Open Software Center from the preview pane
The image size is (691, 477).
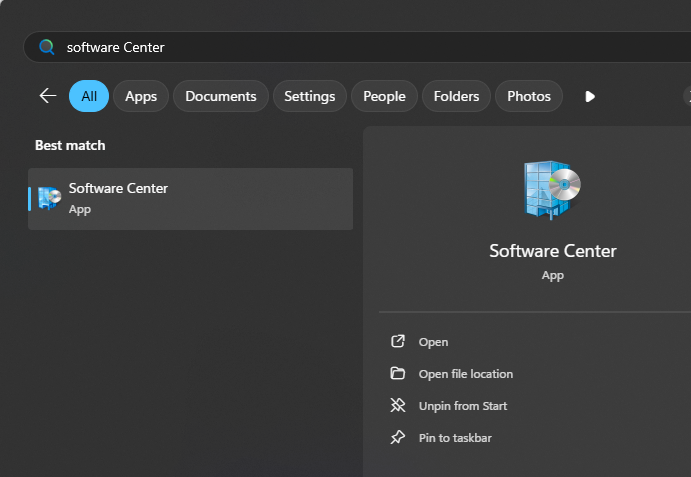433,342
